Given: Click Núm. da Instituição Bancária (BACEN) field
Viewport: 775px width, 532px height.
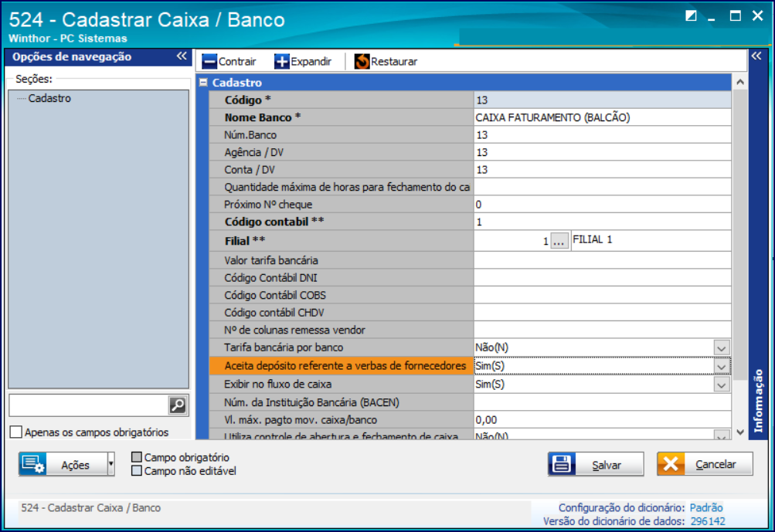Looking at the screenshot, I should [x=602, y=402].
